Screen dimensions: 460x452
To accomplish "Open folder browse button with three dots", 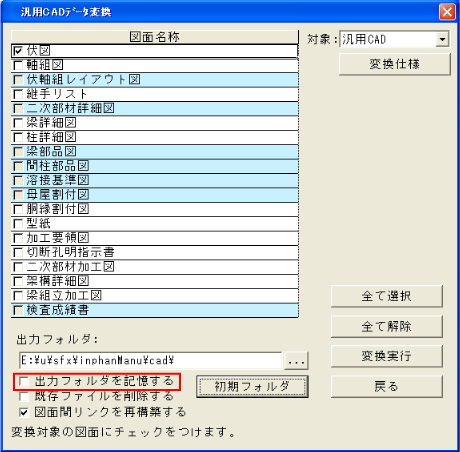I will [x=296, y=361].
